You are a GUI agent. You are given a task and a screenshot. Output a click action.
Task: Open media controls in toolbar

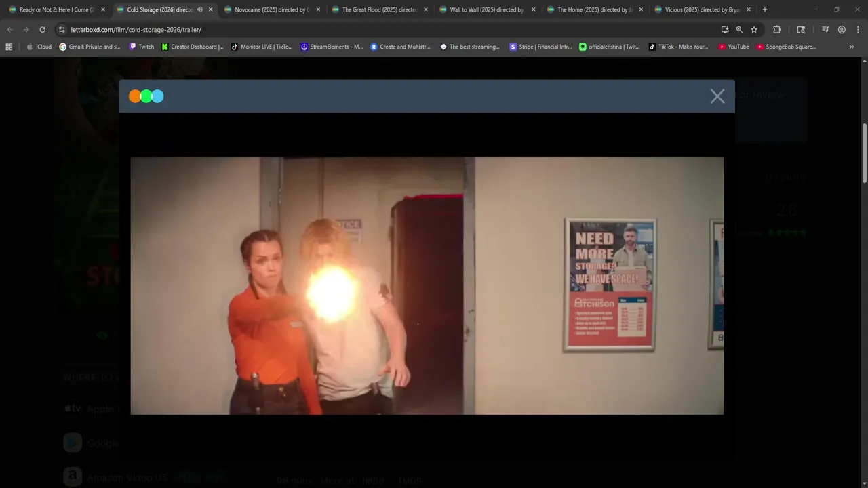[825, 30]
